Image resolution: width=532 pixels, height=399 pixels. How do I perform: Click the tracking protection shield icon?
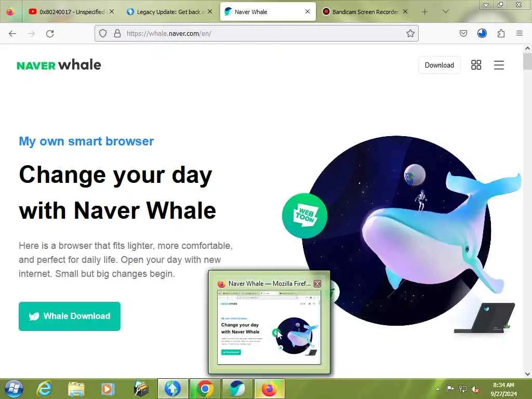103,33
